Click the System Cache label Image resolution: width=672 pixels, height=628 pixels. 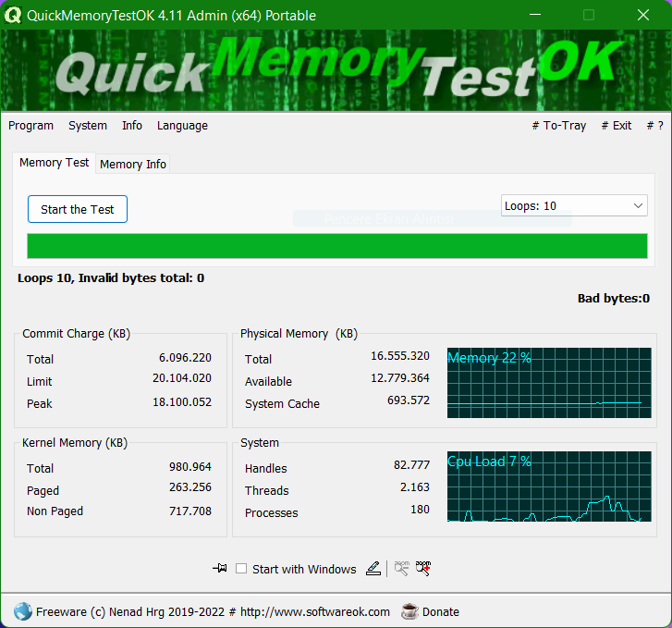(283, 404)
